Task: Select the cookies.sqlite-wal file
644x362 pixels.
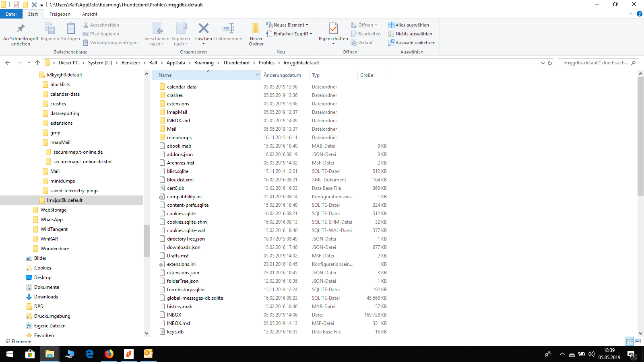Action: (186, 230)
